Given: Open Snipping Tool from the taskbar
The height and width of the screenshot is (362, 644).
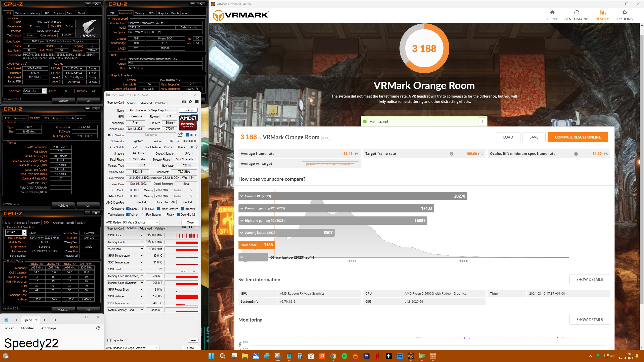Looking at the screenshot, I should coord(278,356).
